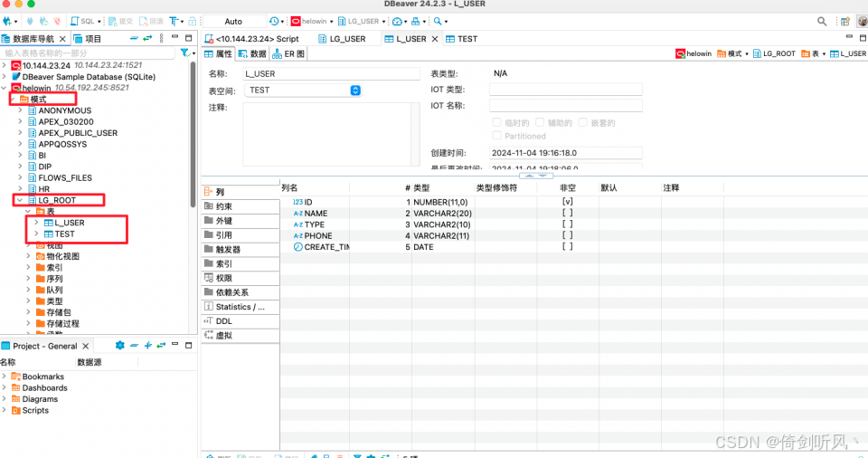Click the navigator filter funnel icon
868x458 pixels.
pyautogui.click(x=184, y=52)
